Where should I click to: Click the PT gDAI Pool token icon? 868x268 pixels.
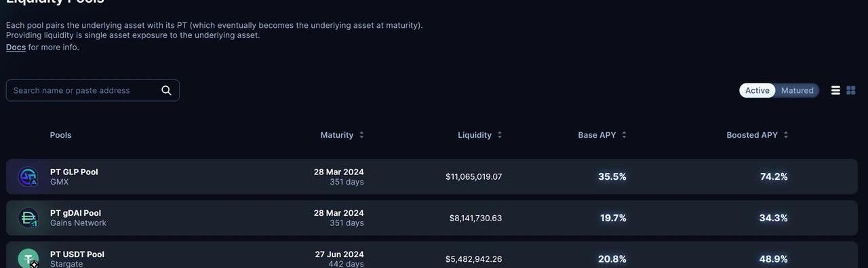click(28, 218)
